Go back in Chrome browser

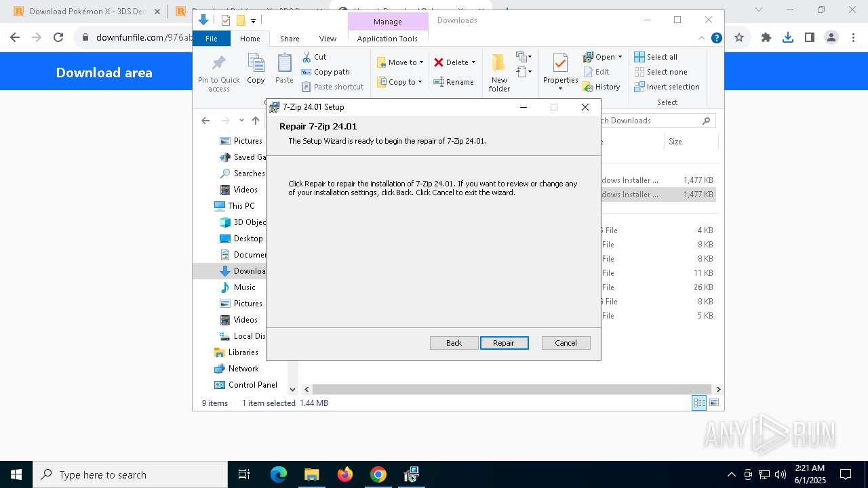click(x=15, y=38)
